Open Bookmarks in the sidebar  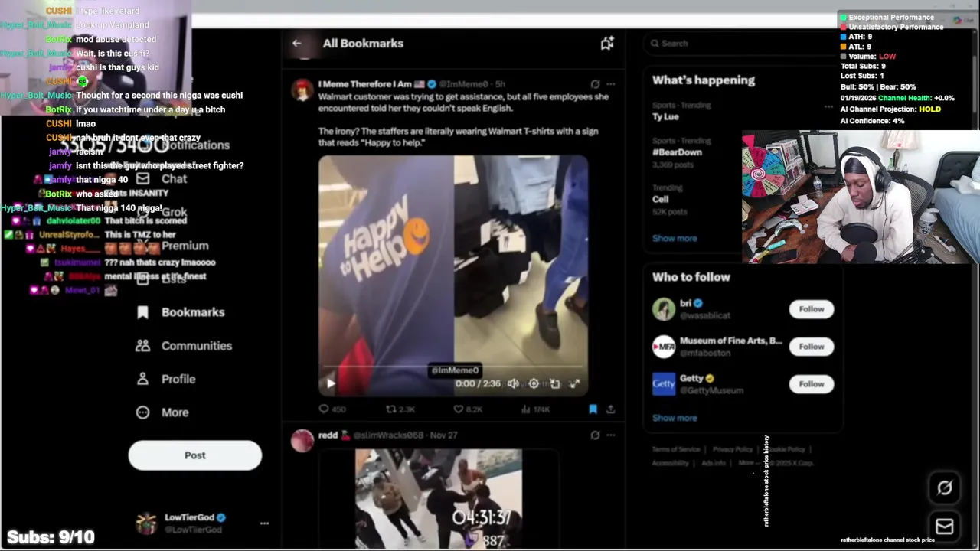pos(181,312)
